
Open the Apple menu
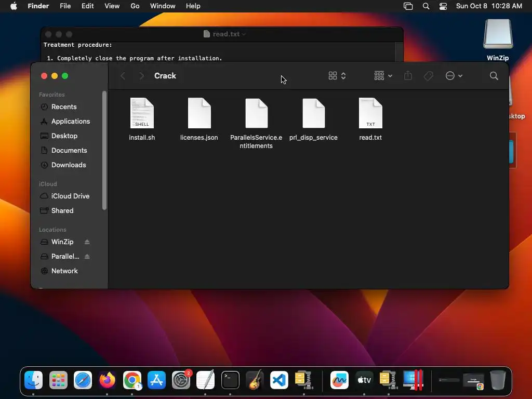point(14,6)
